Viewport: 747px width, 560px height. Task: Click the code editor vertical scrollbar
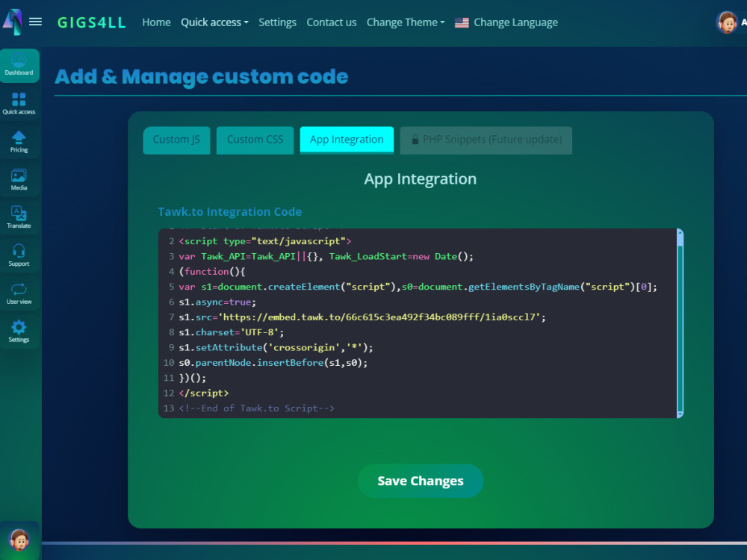(680, 323)
